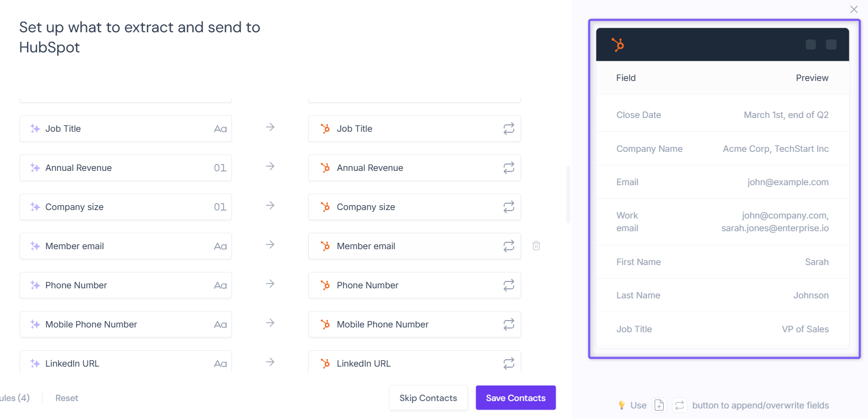868x419 pixels.
Task: Click the HubSpot logo in preview header
Action: pyautogui.click(x=618, y=44)
